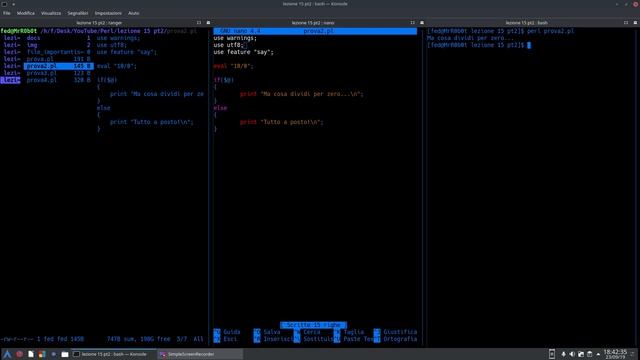Screen dimensions: 640x360
Task: Select prova4.pl in ranger file list
Action: pos(59,80)
